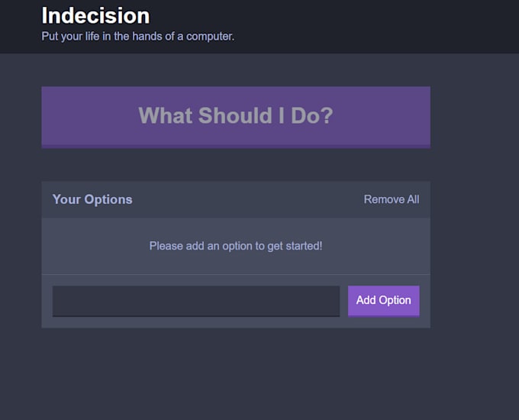Click the Indecision page title
The width and height of the screenshot is (519, 420).
95,15
